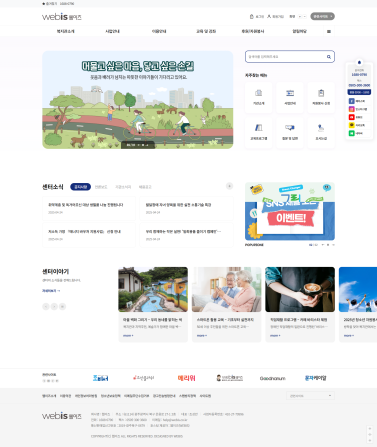Screen dimensions: 377x447
Task: Click the bell icon atop the side panel
Action: click(x=359, y=62)
